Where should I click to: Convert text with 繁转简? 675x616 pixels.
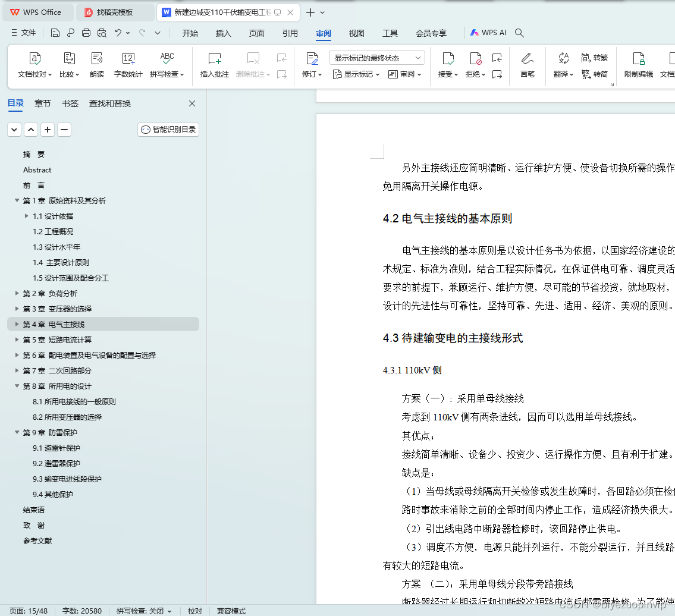[595, 74]
